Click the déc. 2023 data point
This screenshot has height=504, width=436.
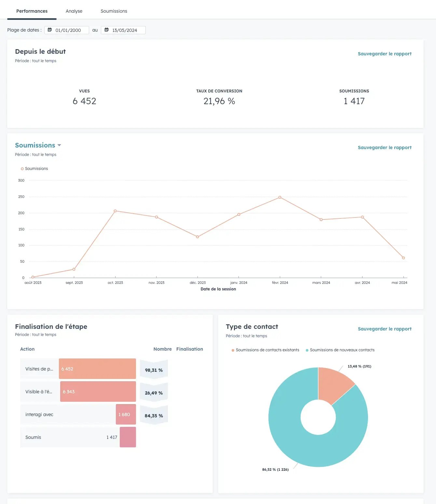click(x=198, y=237)
